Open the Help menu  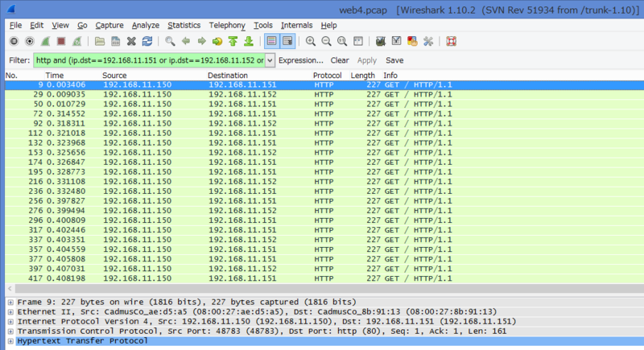point(328,25)
